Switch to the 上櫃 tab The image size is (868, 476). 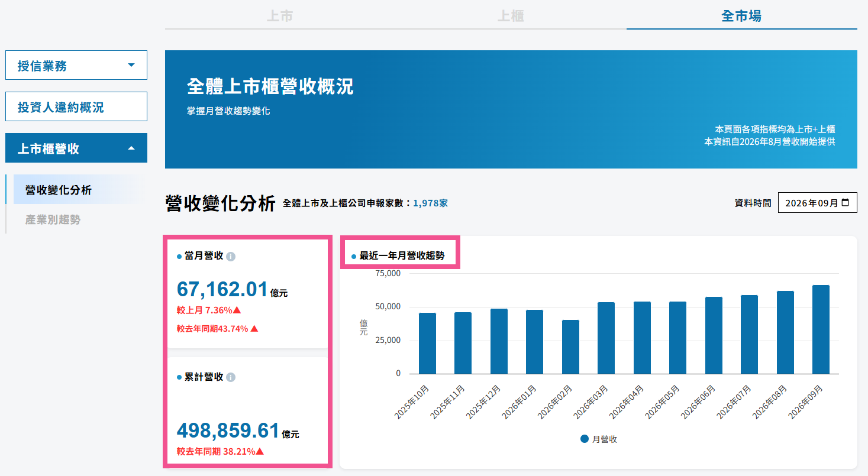511,15
